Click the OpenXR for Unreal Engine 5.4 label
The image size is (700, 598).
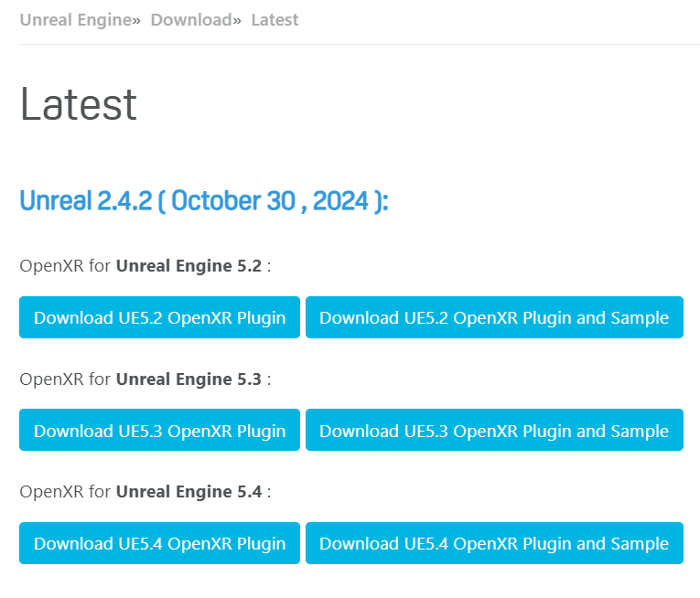click(145, 492)
